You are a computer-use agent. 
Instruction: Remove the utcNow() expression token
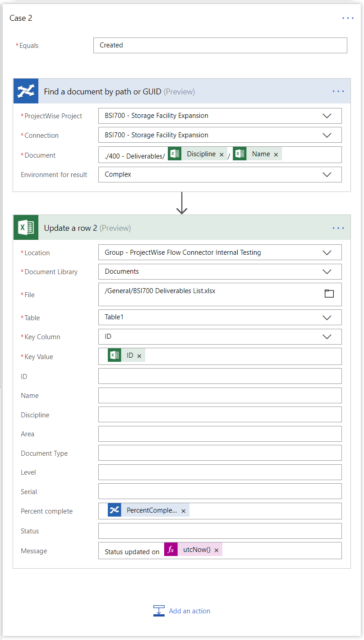217,551
